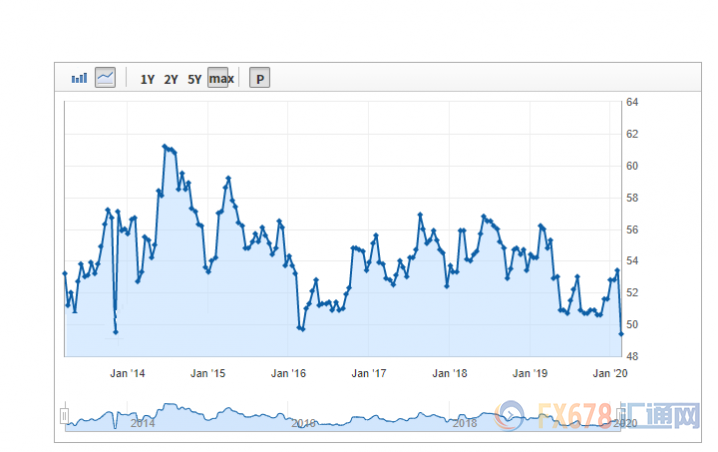718x452 pixels.
Task: Click the 60 value on y-axis
Action: [x=632, y=166]
